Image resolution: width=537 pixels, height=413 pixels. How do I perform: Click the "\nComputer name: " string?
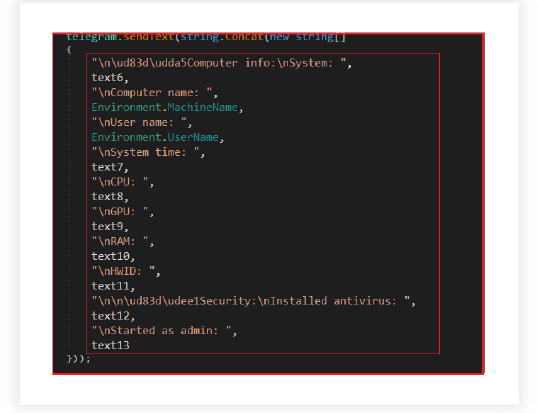pyautogui.click(x=154, y=93)
